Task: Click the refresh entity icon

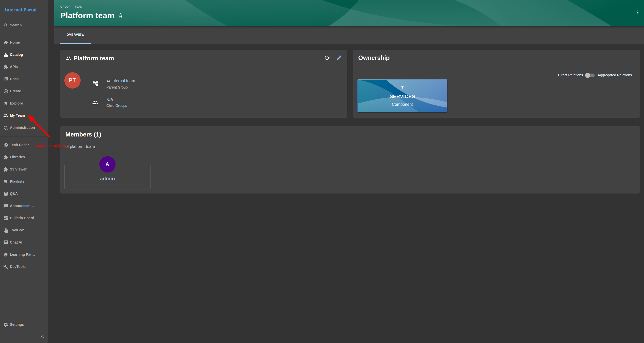Action: click(327, 58)
